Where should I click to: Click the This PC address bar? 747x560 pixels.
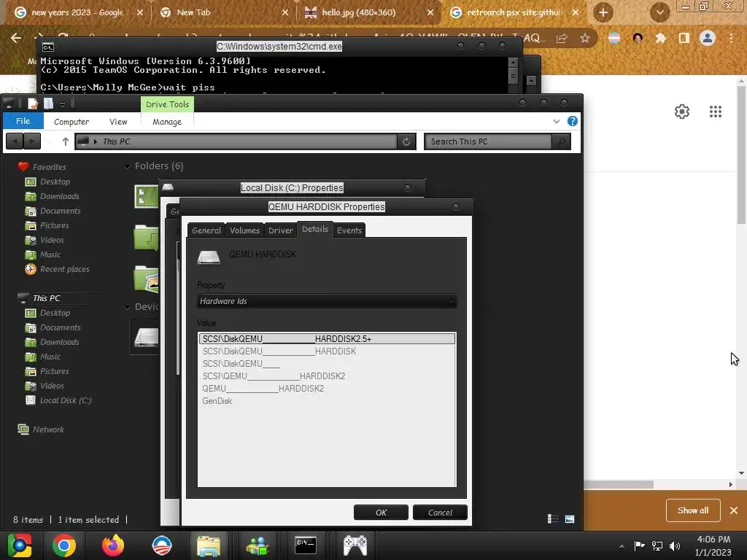(x=236, y=141)
